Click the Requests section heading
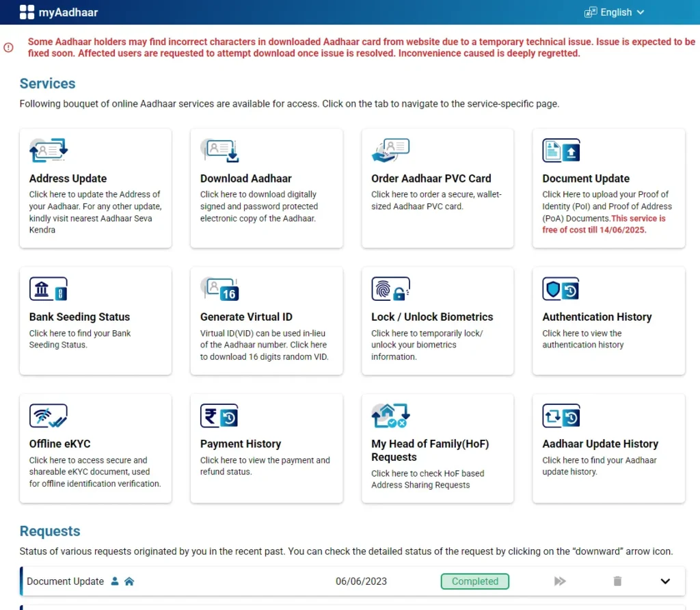The height and width of the screenshot is (610, 700). coord(50,531)
